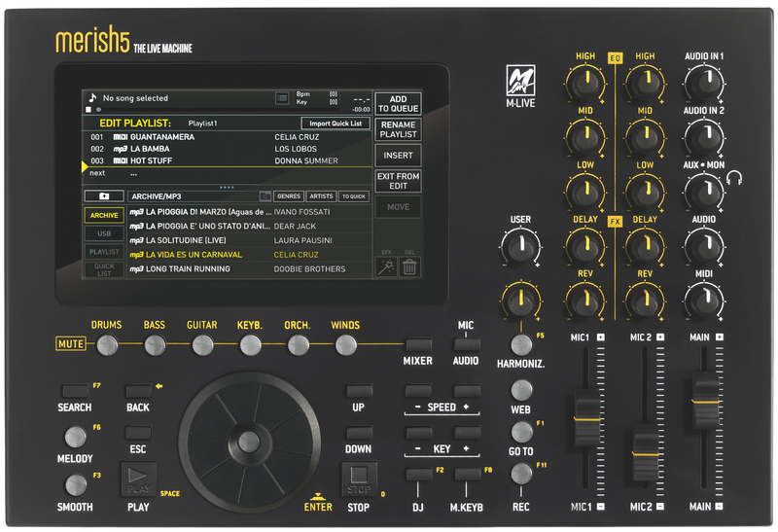Tap the MIDI icon on the GUANTANAMERA row
This screenshot has height=532, width=778.
pos(121,137)
